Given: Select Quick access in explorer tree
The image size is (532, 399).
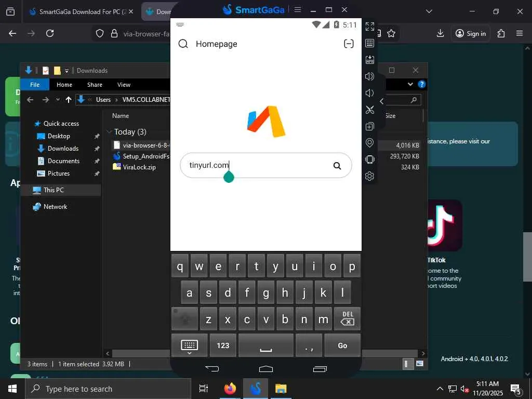Looking at the screenshot, I should (x=61, y=124).
